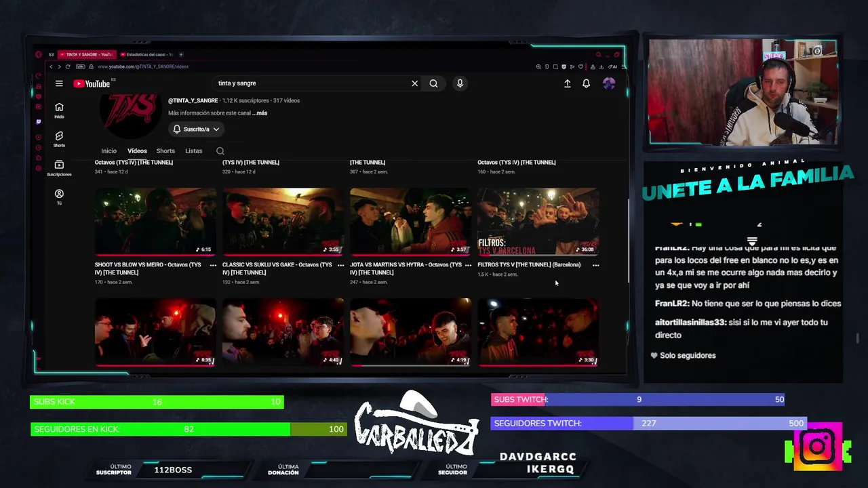Screen dimensions: 868x488
Task: Click 'DAVDGARCC' latest follower name
Action: 538,457
